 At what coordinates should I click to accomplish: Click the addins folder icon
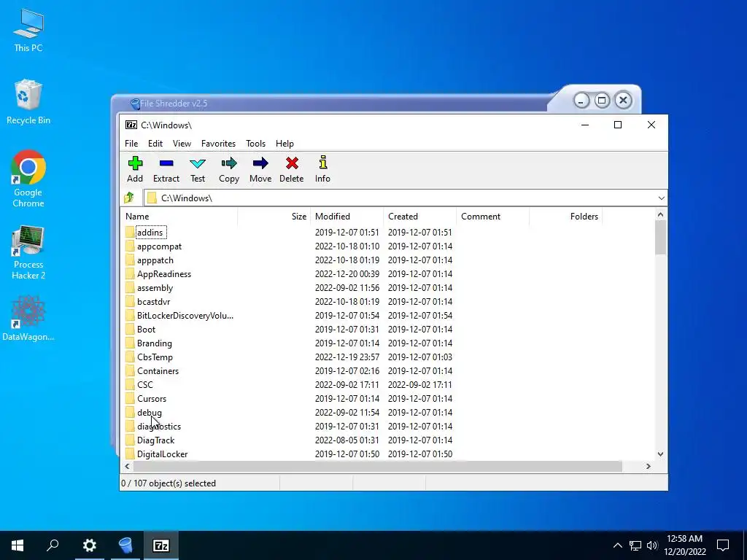(x=130, y=233)
